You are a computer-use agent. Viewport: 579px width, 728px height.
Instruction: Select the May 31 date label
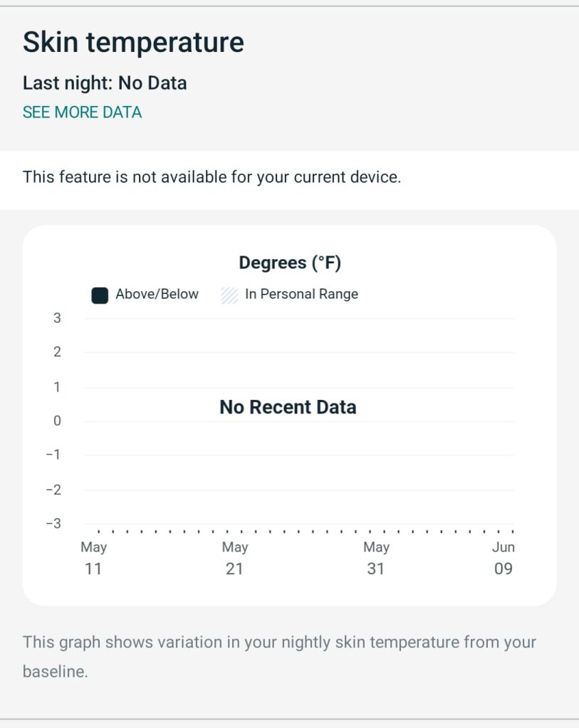click(x=376, y=558)
